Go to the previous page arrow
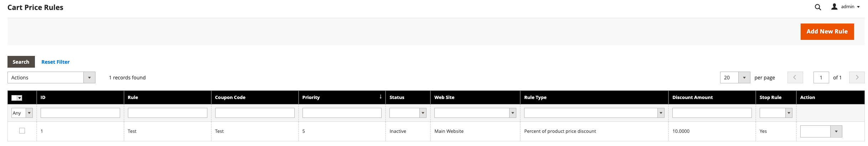The image size is (868, 146). 795,77
